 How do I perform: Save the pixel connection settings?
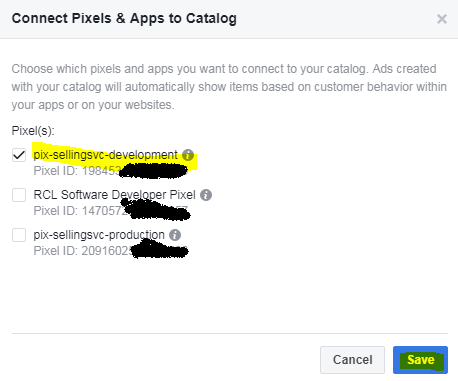coord(420,360)
